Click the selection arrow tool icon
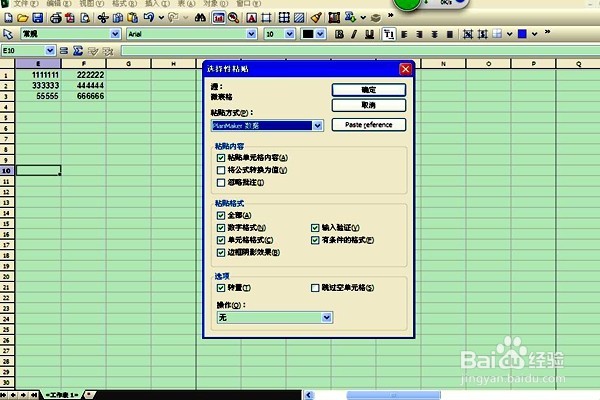This screenshot has width=600, height=400. tap(8, 34)
